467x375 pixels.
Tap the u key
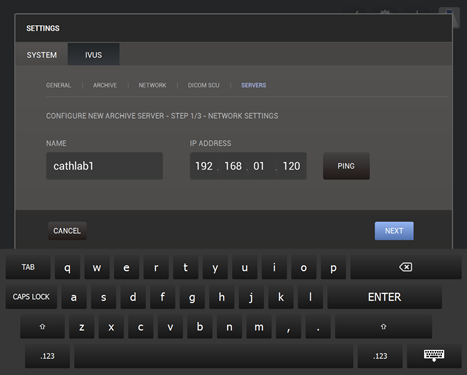[x=245, y=267]
